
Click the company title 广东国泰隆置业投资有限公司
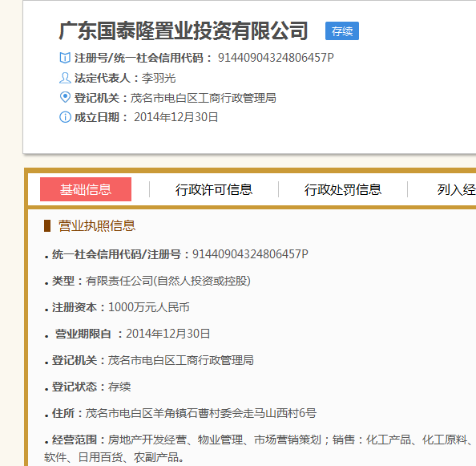click(x=184, y=31)
